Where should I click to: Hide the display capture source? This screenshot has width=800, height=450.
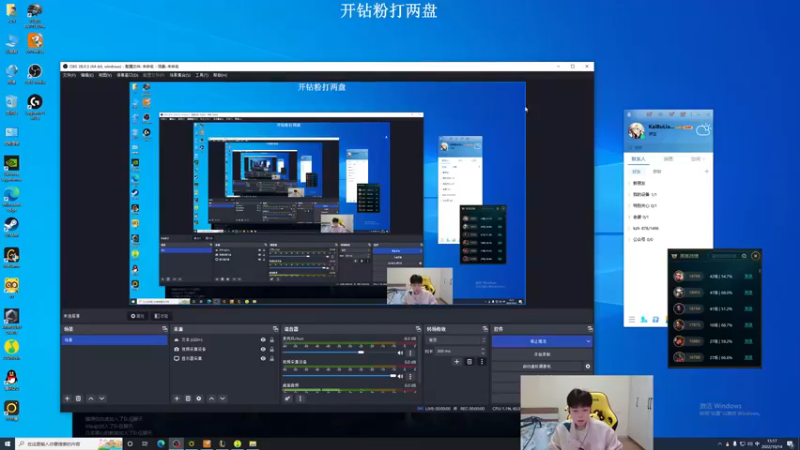(263, 358)
